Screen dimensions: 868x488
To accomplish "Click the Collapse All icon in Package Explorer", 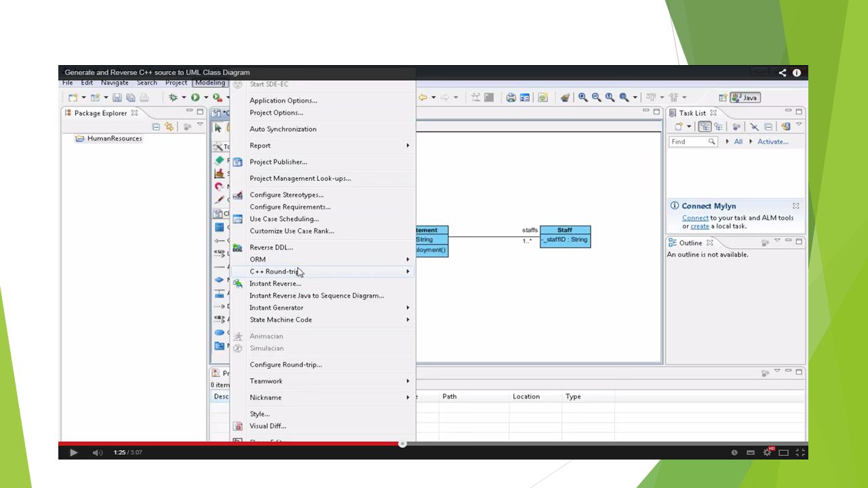I will pos(156,127).
